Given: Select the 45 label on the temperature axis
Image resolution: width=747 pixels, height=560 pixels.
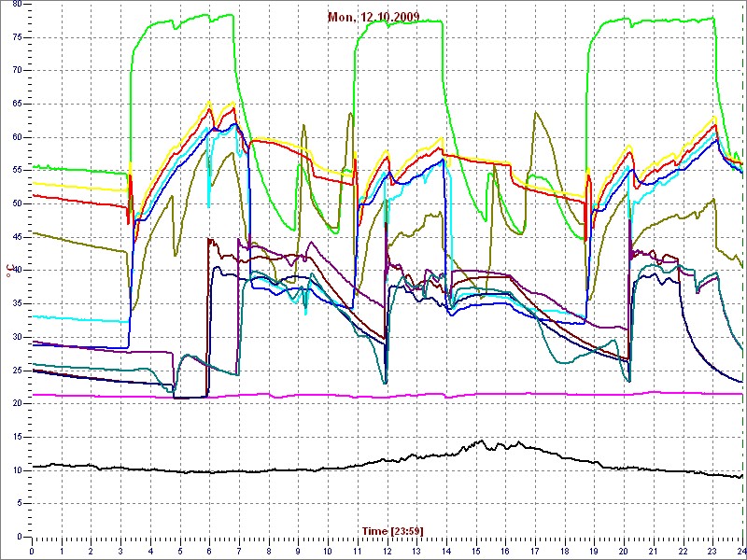Looking at the screenshot, I should click(17, 237).
